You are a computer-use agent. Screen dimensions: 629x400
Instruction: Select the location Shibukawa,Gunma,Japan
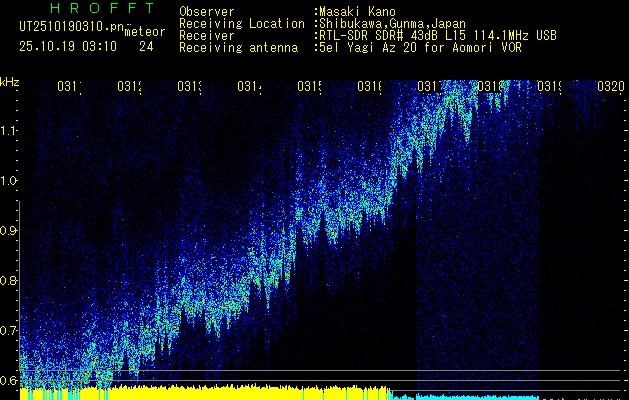click(392, 24)
